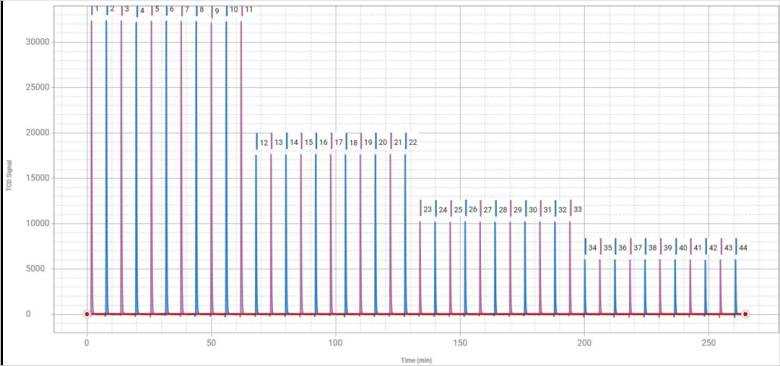The image size is (780, 366).
Task: Choose peak label 37
Action: [x=637, y=248]
